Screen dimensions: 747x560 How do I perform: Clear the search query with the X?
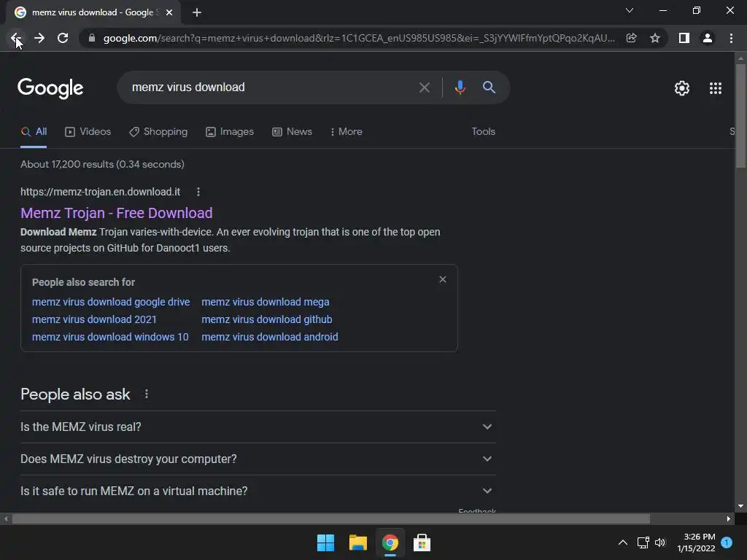coord(424,87)
